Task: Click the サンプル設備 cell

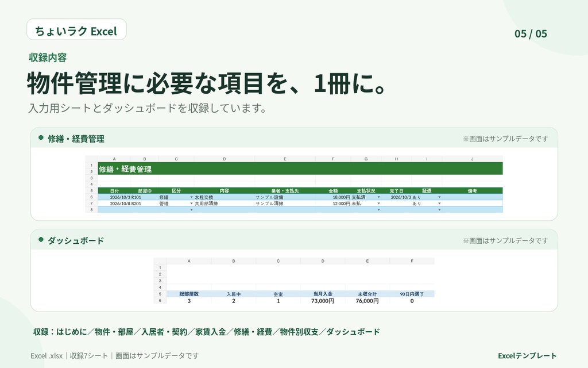Action: click(285, 197)
